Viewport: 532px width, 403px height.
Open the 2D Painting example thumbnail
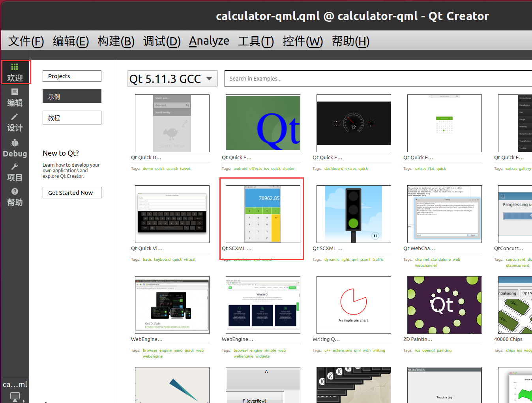click(444, 305)
